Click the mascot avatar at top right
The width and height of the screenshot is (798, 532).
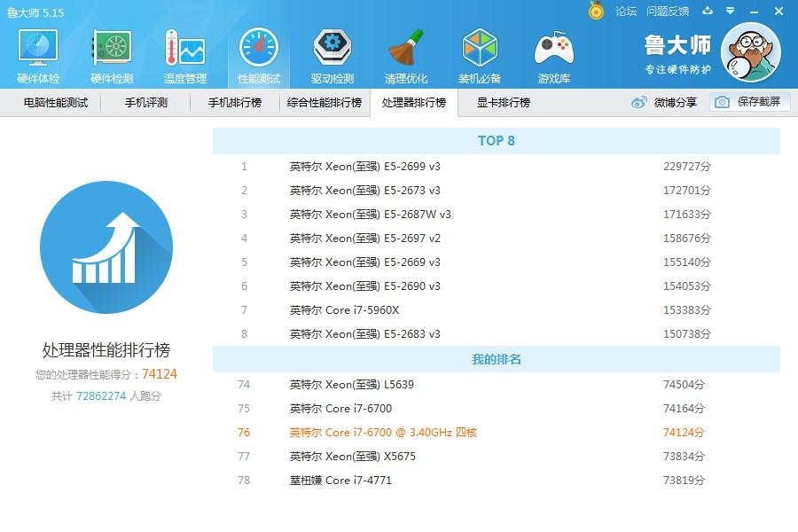tap(750, 53)
